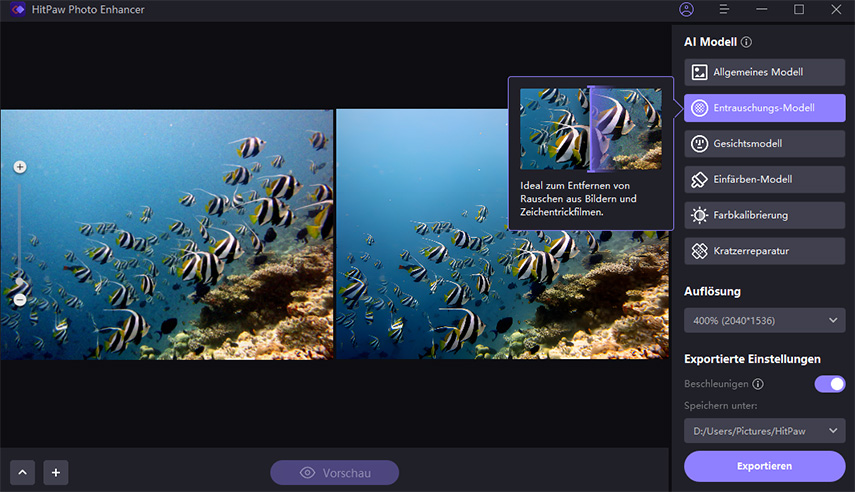Click the add image plus button
855x492 pixels.
tap(56, 473)
